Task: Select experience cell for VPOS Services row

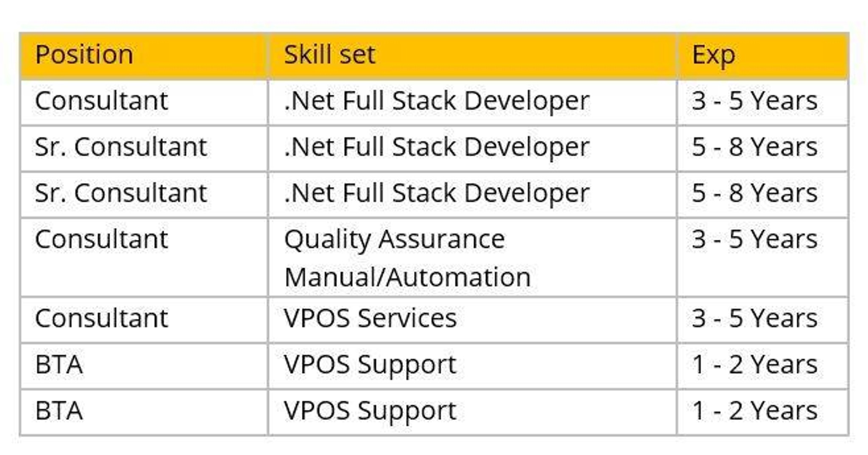Action: [754, 318]
